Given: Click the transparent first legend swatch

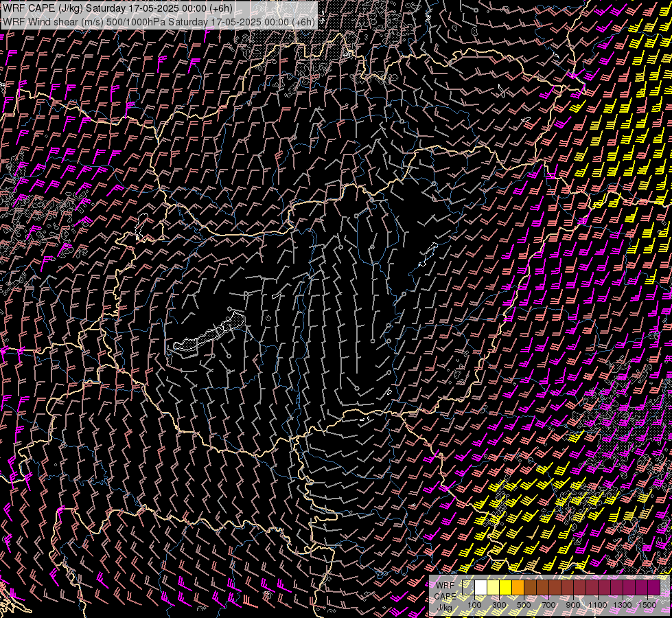Looking at the screenshot, I should click(x=468, y=587).
